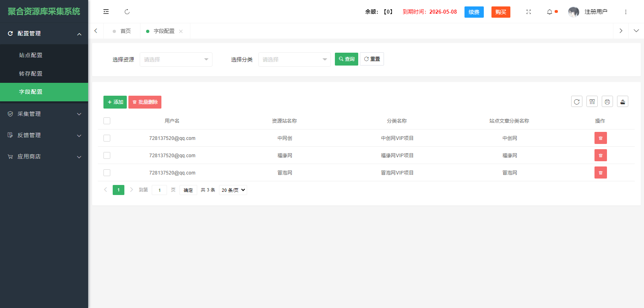
Task: Open the 20 条/页 page size selector
Action: 233,190
